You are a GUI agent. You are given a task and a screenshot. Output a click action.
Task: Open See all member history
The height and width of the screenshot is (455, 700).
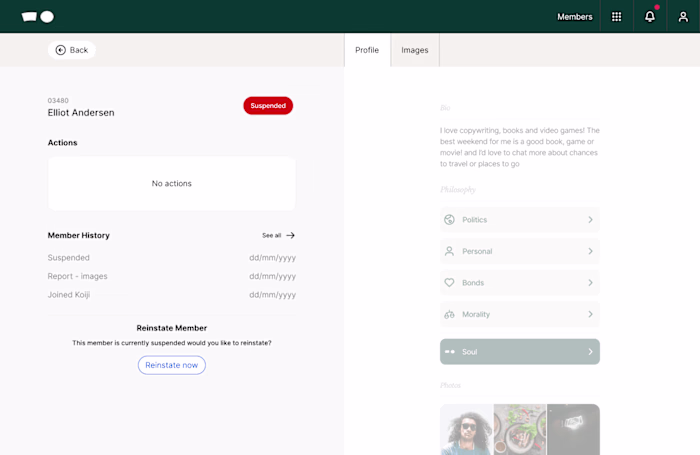pyautogui.click(x=278, y=235)
